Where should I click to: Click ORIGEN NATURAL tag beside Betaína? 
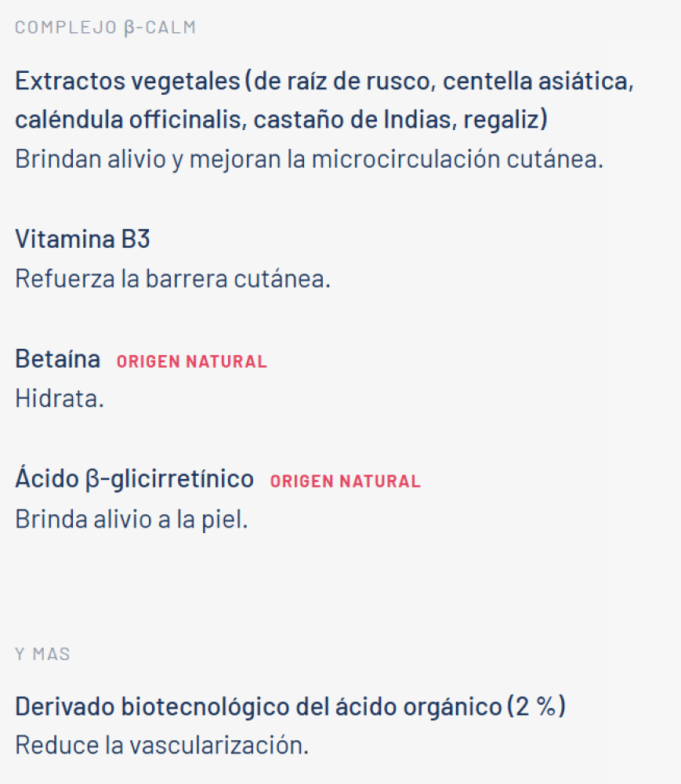click(192, 361)
